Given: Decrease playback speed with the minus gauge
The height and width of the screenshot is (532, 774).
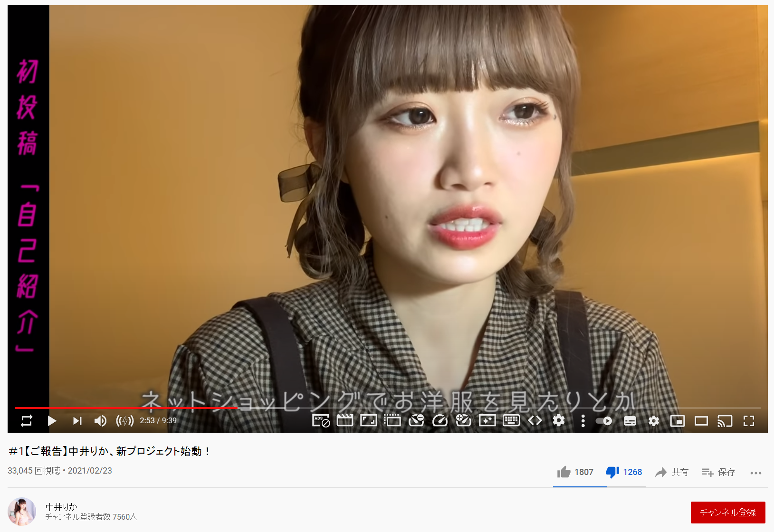Looking at the screenshot, I should pyautogui.click(x=416, y=420).
